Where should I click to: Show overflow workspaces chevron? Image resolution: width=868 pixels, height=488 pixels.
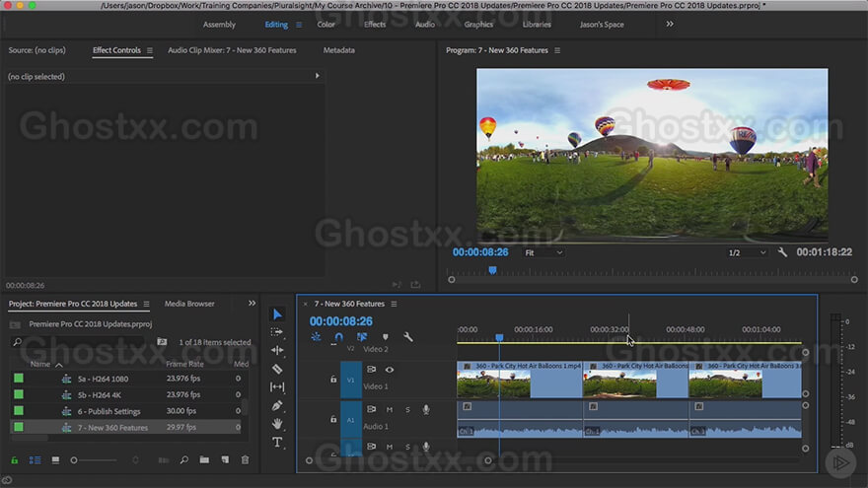pyautogui.click(x=670, y=24)
